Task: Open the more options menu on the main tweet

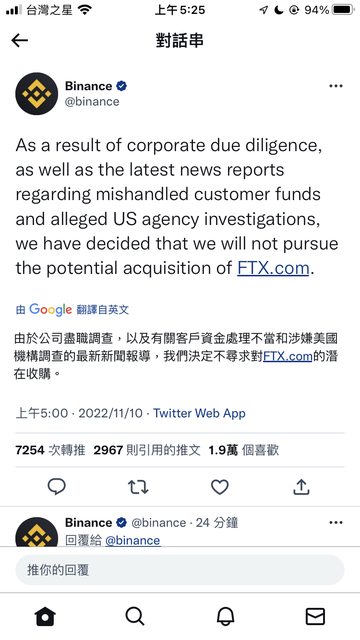Action: pos(336,86)
